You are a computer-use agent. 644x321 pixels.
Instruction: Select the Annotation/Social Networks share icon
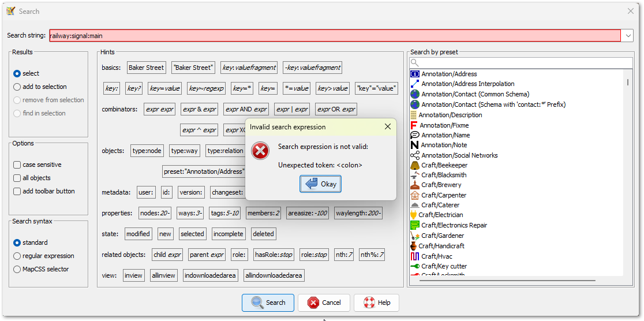pos(414,155)
